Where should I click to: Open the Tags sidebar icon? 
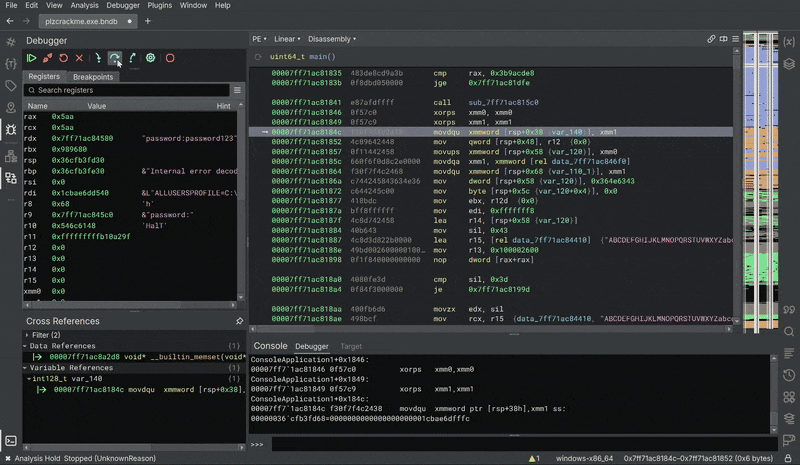point(10,85)
